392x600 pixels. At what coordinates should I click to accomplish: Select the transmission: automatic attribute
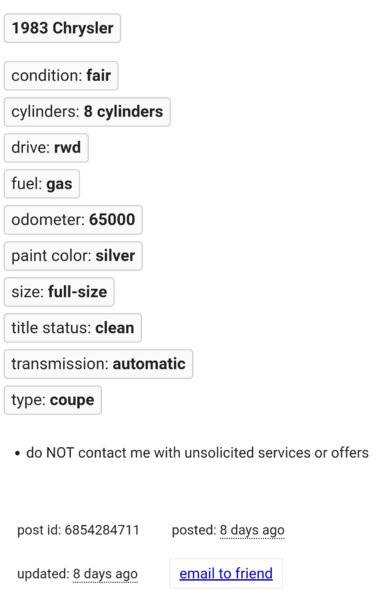point(98,364)
